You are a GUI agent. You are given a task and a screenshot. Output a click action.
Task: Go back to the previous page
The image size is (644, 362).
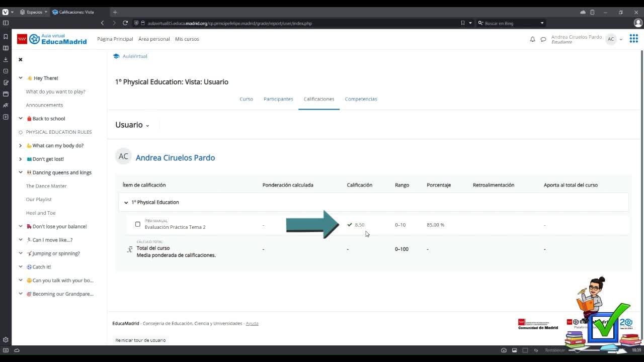pyautogui.click(x=103, y=23)
